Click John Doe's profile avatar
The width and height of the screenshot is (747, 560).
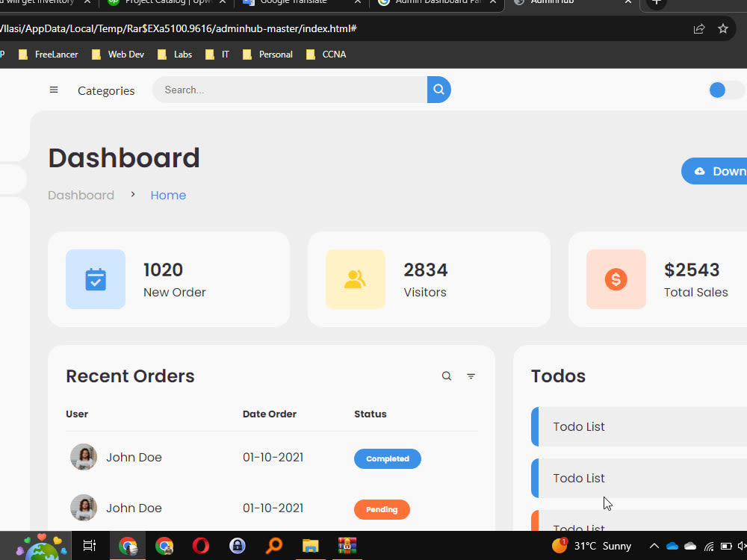pos(83,457)
